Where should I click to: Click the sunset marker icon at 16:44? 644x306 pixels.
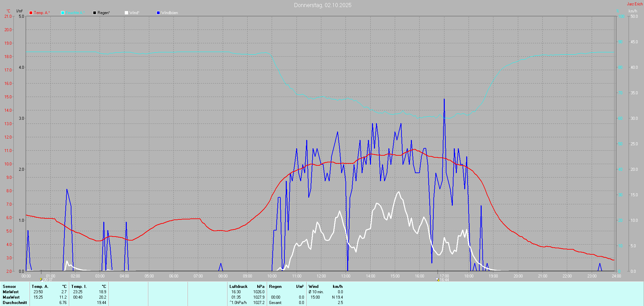tap(437, 279)
